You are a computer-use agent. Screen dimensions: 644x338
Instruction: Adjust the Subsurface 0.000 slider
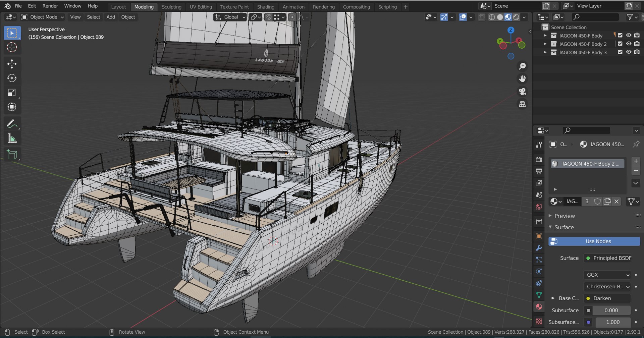click(x=611, y=311)
